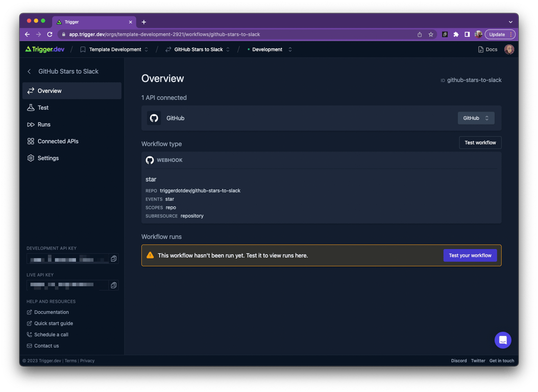Open Template Development organization dropdown
Image resolution: width=538 pixels, height=392 pixels.
pos(114,50)
